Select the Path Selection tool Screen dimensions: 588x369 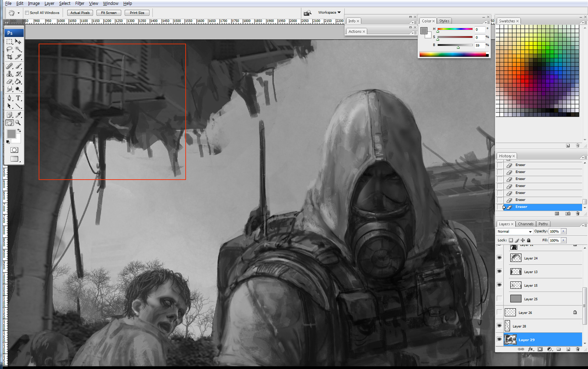(10, 106)
